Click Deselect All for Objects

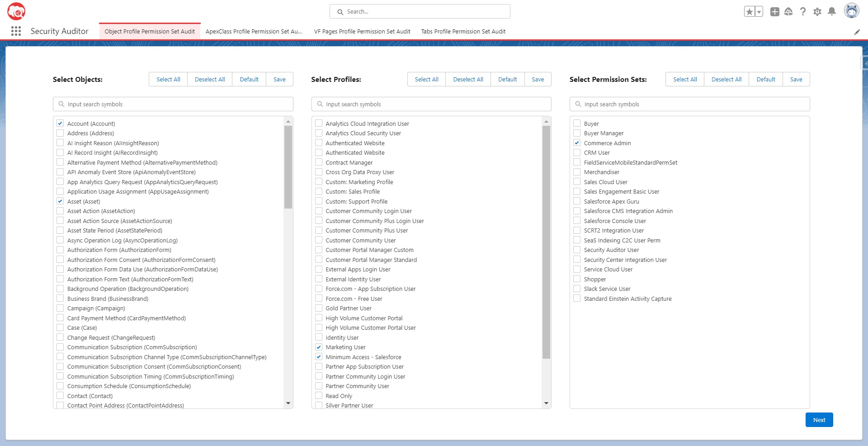click(x=210, y=79)
